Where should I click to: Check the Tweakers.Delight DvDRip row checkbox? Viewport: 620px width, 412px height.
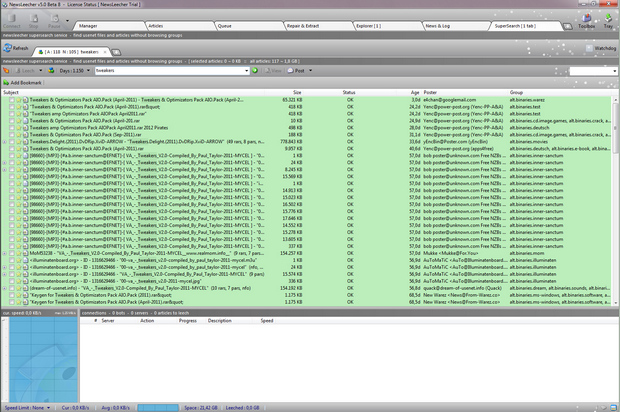[x=12, y=142]
